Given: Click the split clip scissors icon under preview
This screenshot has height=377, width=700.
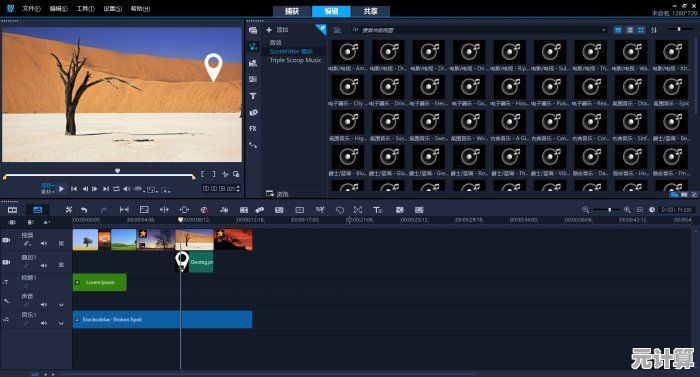Looking at the screenshot, I should [225, 174].
